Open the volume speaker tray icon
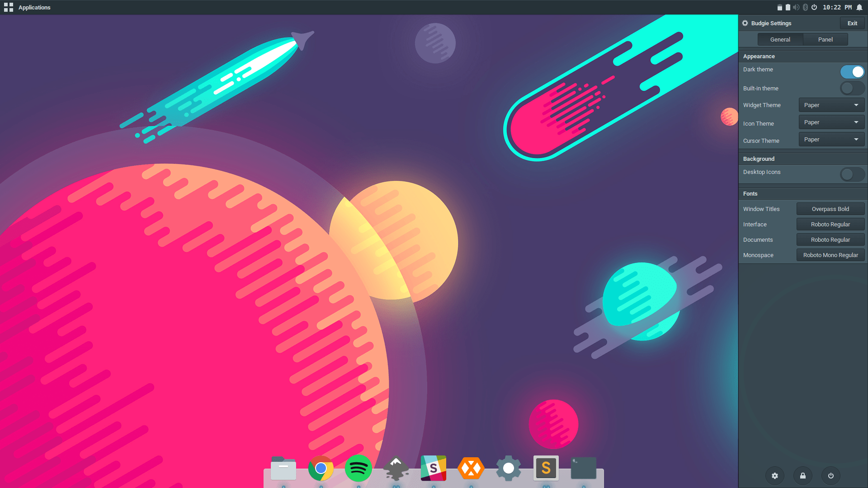Screen dimensions: 868x488 point(796,7)
